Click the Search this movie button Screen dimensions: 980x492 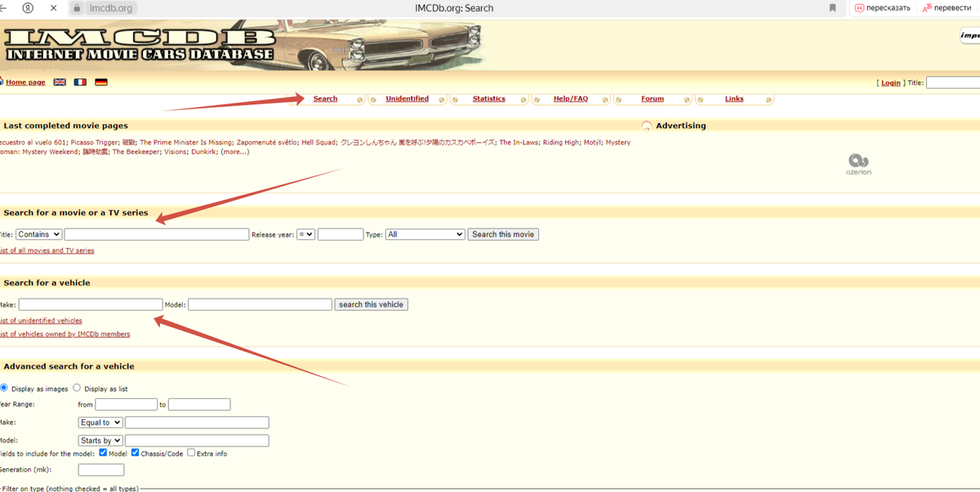click(x=503, y=234)
